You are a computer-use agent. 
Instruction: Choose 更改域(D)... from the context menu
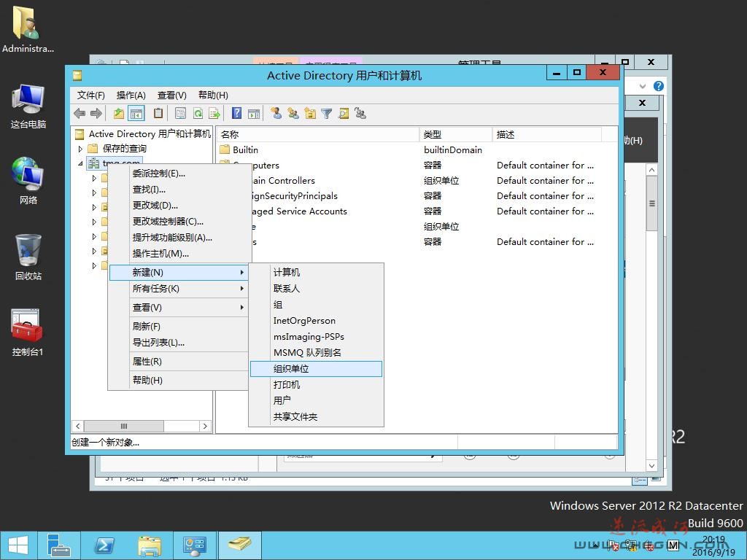[x=179, y=205]
